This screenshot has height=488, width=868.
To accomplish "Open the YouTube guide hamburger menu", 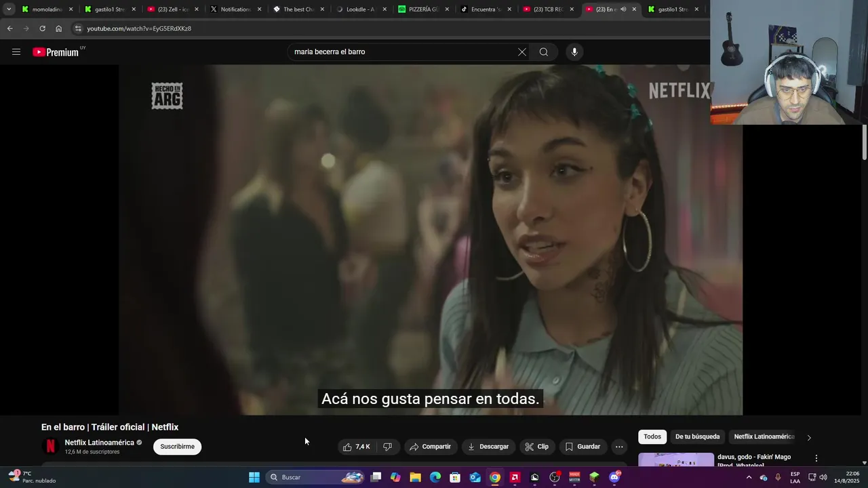I will tap(16, 52).
